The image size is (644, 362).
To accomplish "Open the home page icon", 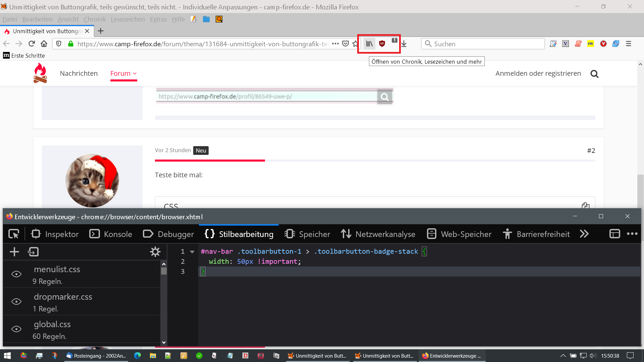I will pos(44,44).
